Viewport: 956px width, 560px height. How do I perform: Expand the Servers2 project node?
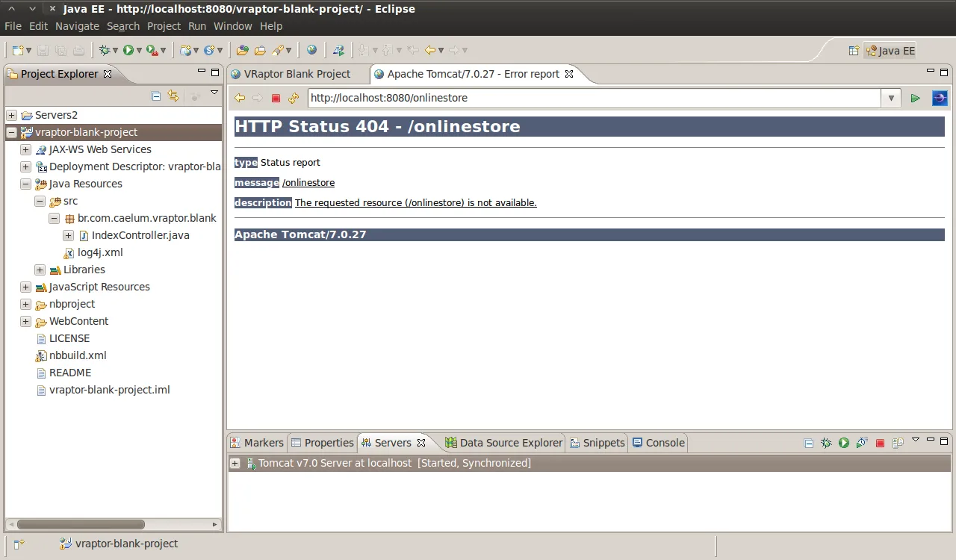pos(11,115)
